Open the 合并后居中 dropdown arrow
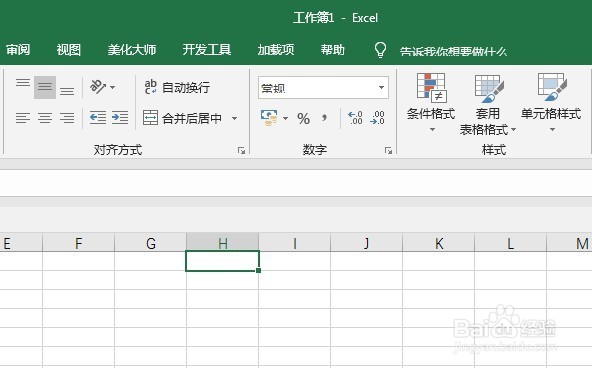The height and width of the screenshot is (368, 592). click(x=234, y=118)
